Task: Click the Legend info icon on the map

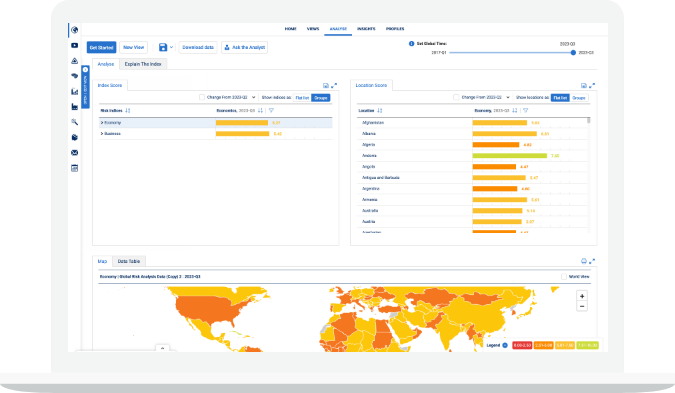Action: pos(505,345)
